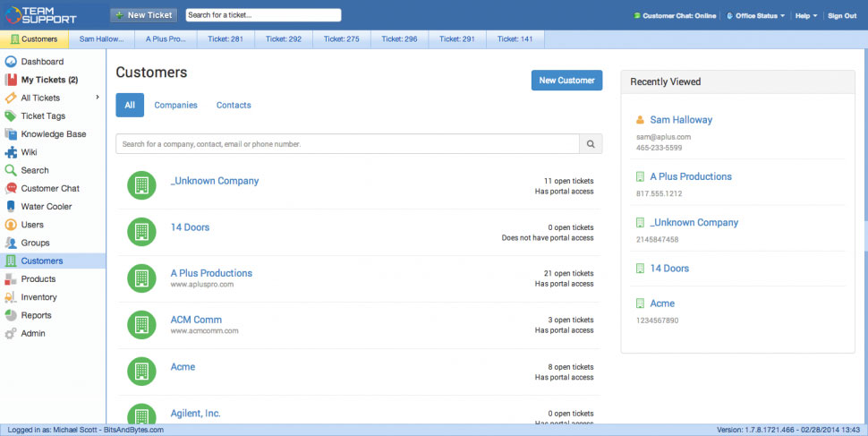Click the Knowledge Base book icon
Viewport: 868px width, 436px height.
[x=11, y=134]
